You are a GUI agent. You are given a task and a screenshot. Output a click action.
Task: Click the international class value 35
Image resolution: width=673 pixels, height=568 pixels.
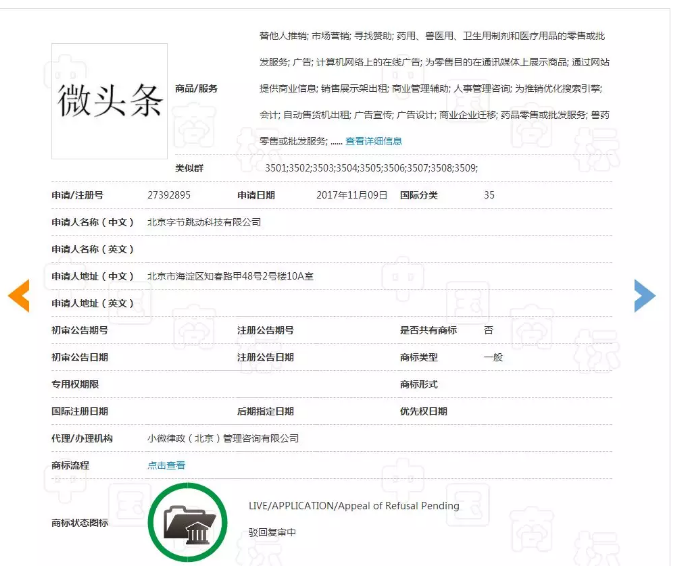[489, 195]
